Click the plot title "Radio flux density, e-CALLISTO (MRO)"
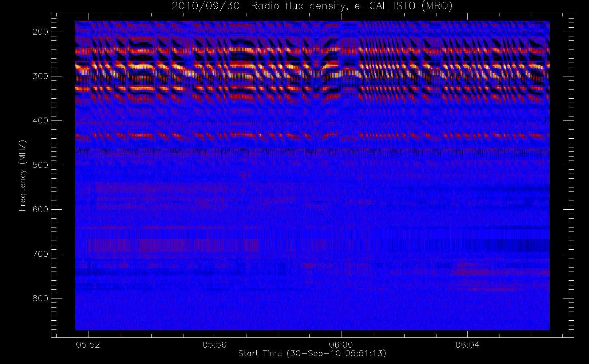The height and width of the screenshot is (364, 589). coord(352,6)
